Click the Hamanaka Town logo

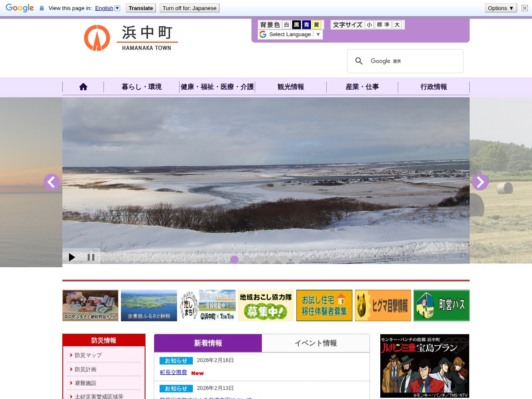pyautogui.click(x=131, y=38)
